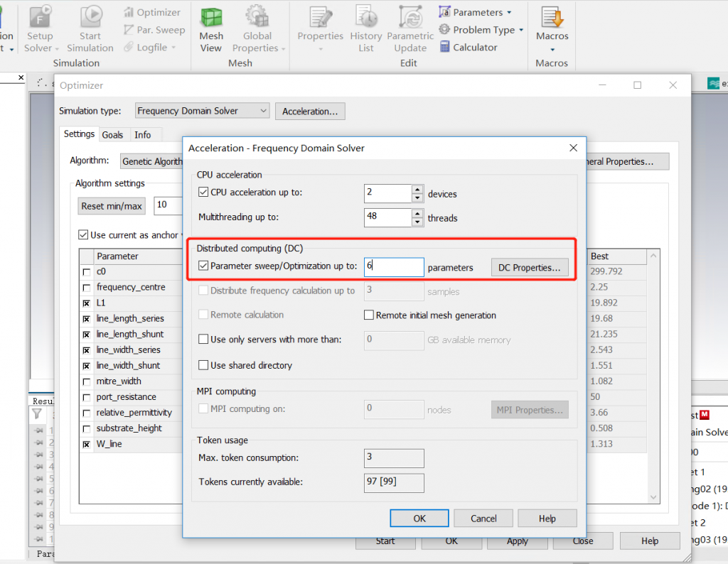728x564 pixels.
Task: Increase the Multithreading threads spinner
Action: (417, 213)
